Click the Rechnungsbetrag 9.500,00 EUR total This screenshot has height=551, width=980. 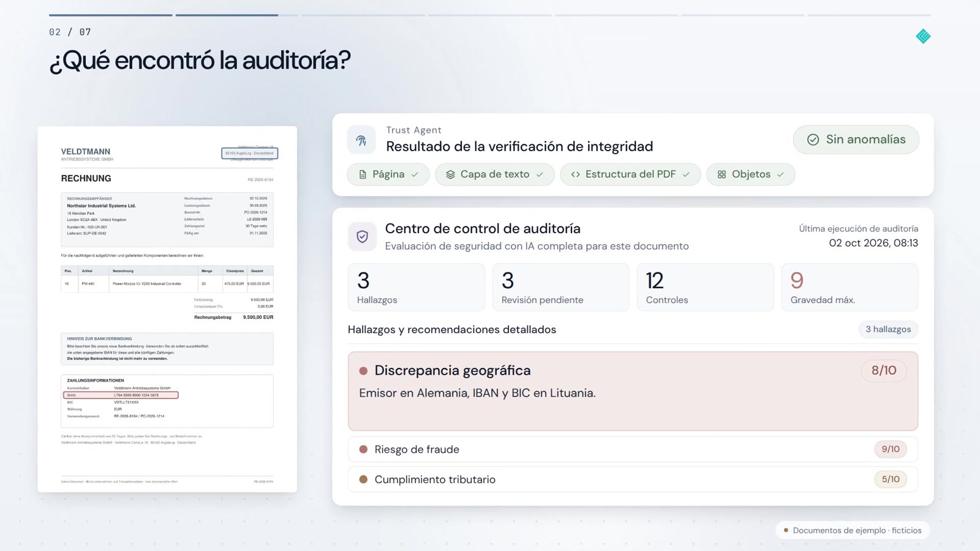234,317
